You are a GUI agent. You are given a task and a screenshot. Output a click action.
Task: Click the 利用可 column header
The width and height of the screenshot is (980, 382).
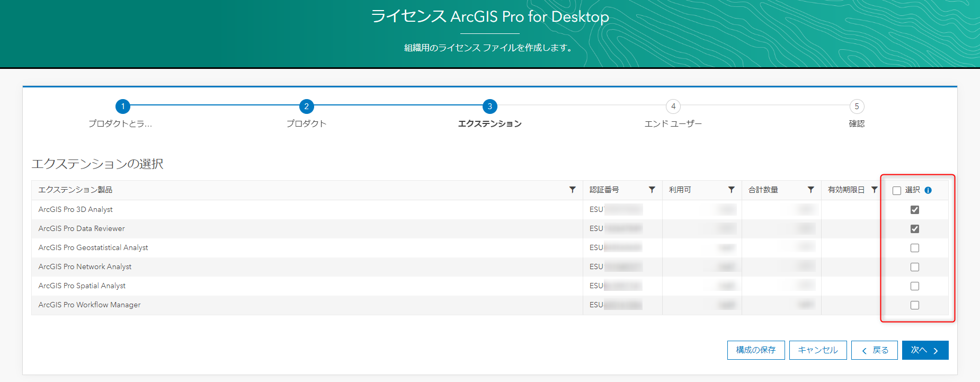[680, 190]
